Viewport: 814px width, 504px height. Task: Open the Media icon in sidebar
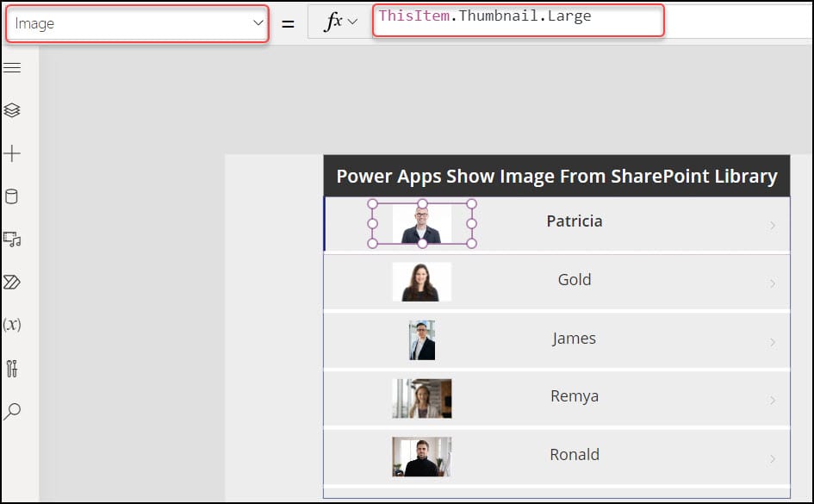12,240
